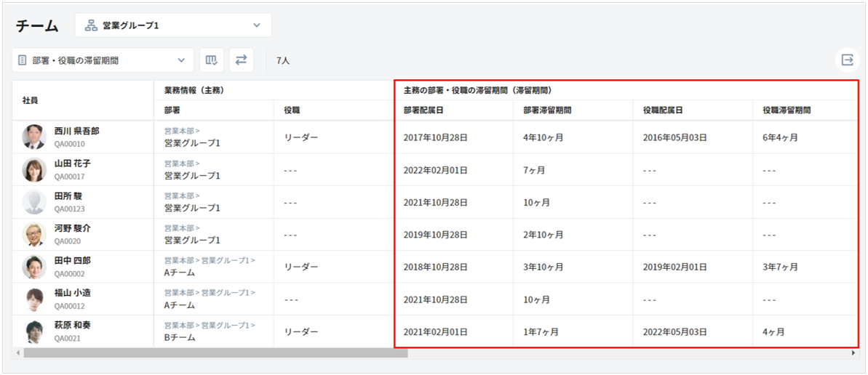
Task: Click 田中 四郎's avatar image
Action: pyautogui.click(x=34, y=267)
